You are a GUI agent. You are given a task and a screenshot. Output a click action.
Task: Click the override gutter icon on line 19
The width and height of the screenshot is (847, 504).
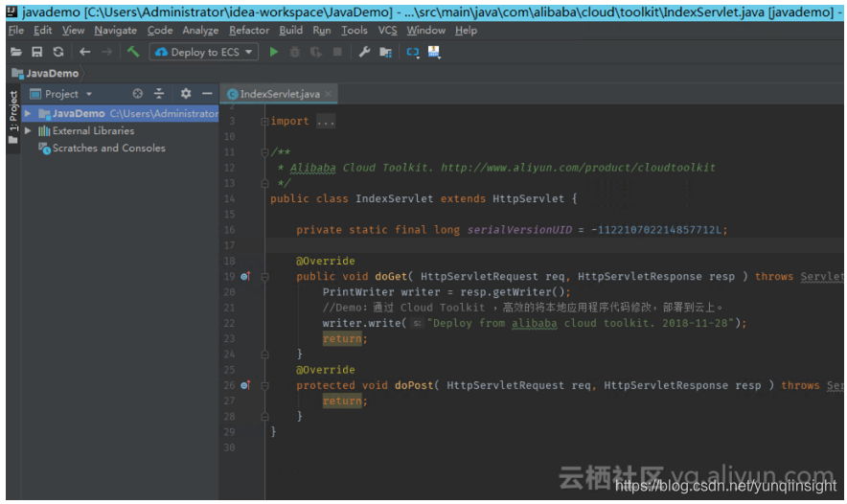pyautogui.click(x=245, y=277)
